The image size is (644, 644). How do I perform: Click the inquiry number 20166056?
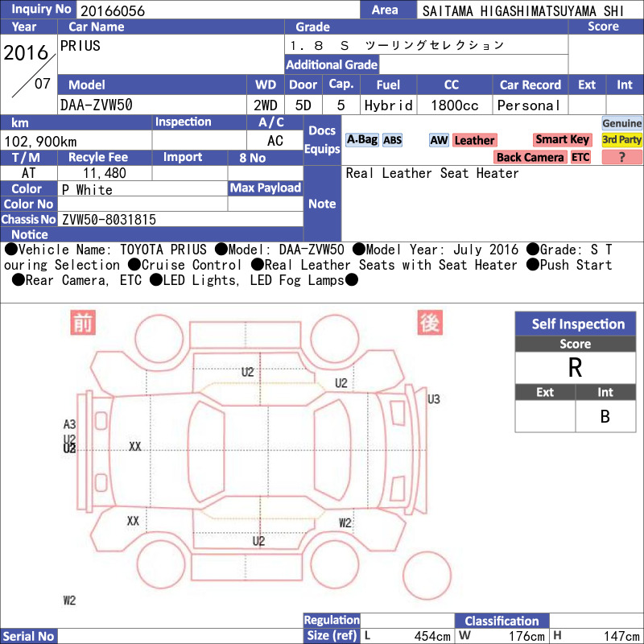click(x=113, y=10)
